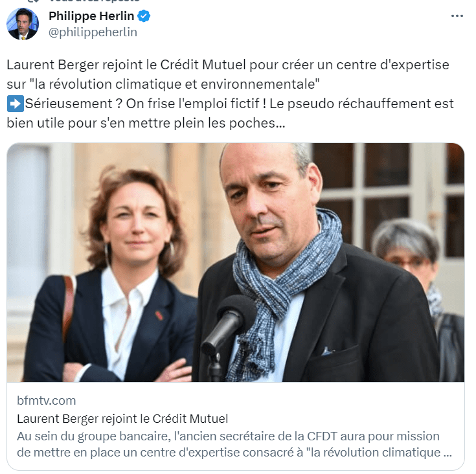Click the microphone in the article photo

pyautogui.click(x=227, y=326)
